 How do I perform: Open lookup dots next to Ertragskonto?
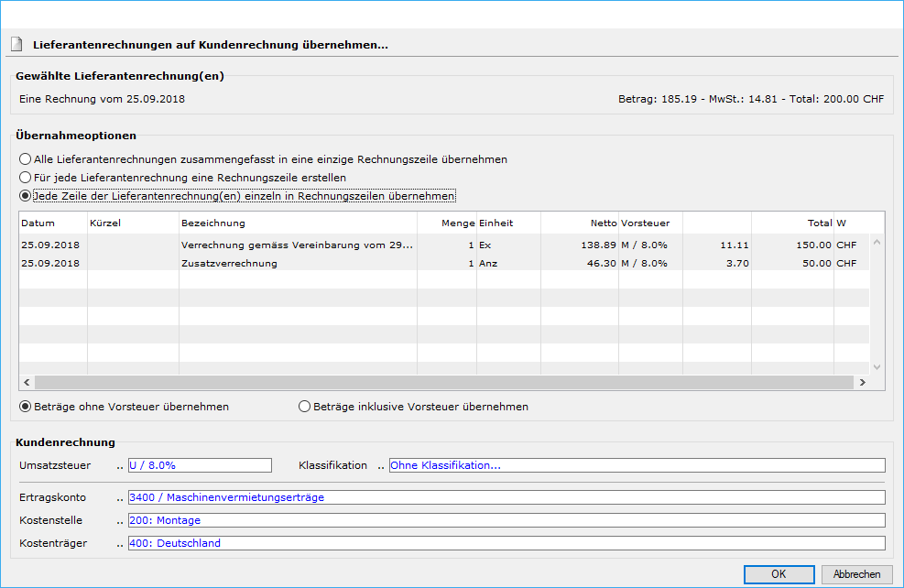pos(120,498)
